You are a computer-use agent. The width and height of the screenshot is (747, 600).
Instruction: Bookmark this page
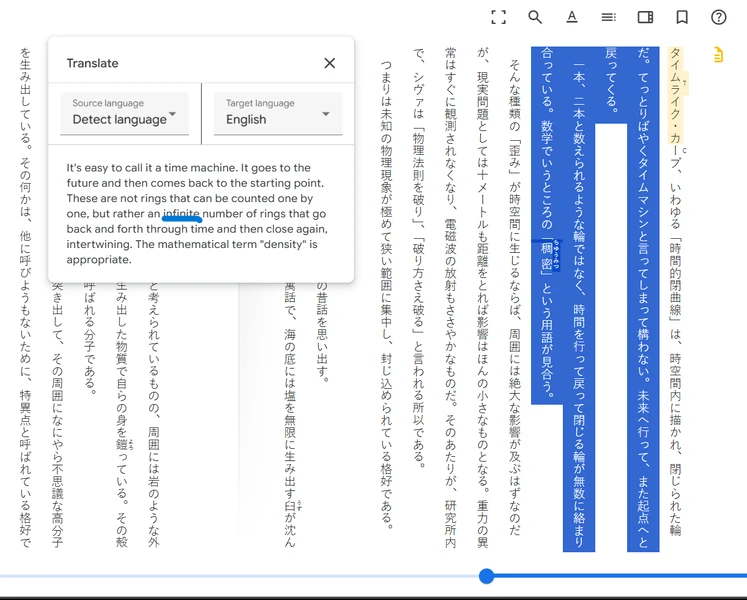682,18
